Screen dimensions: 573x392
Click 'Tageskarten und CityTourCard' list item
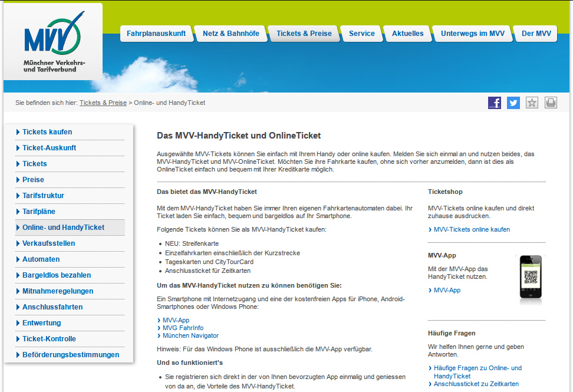[209, 262]
